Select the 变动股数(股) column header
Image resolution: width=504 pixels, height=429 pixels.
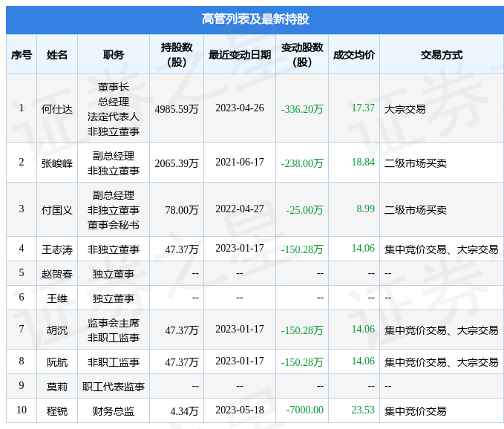[x=302, y=55]
